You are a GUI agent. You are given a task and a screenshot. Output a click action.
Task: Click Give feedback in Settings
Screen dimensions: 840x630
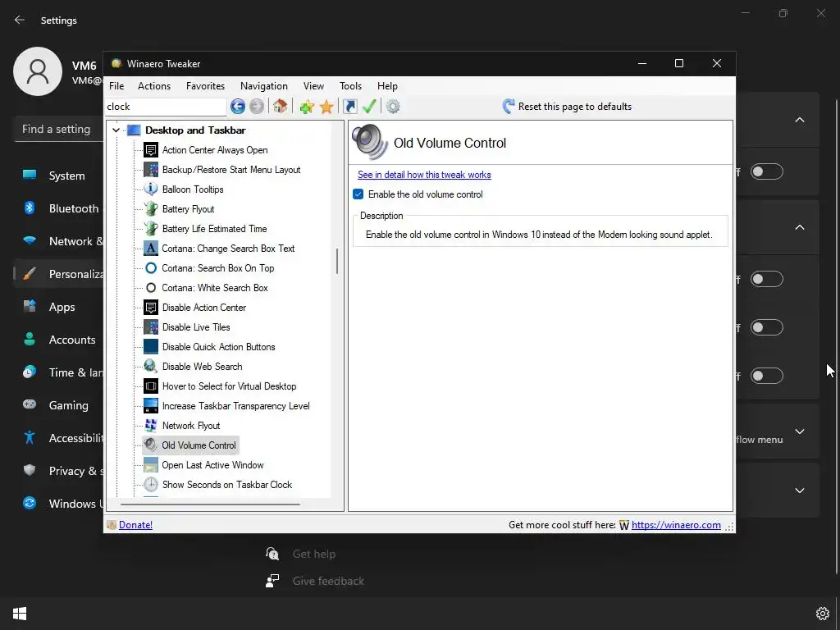[x=328, y=582]
